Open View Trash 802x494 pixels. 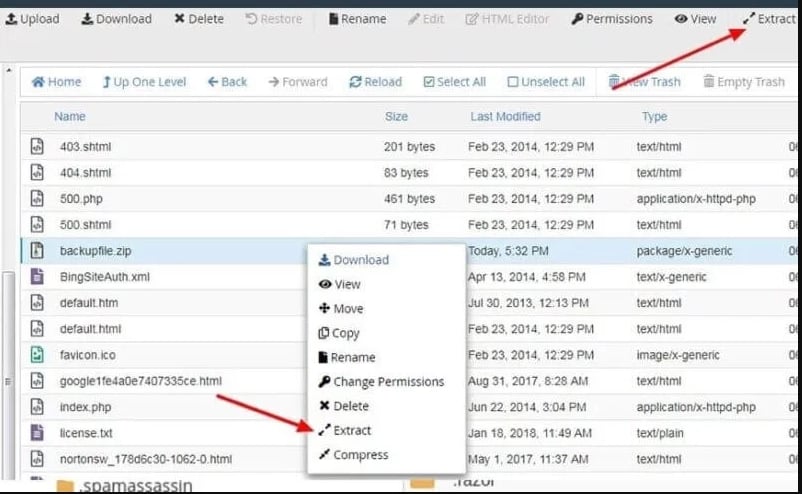coord(644,82)
